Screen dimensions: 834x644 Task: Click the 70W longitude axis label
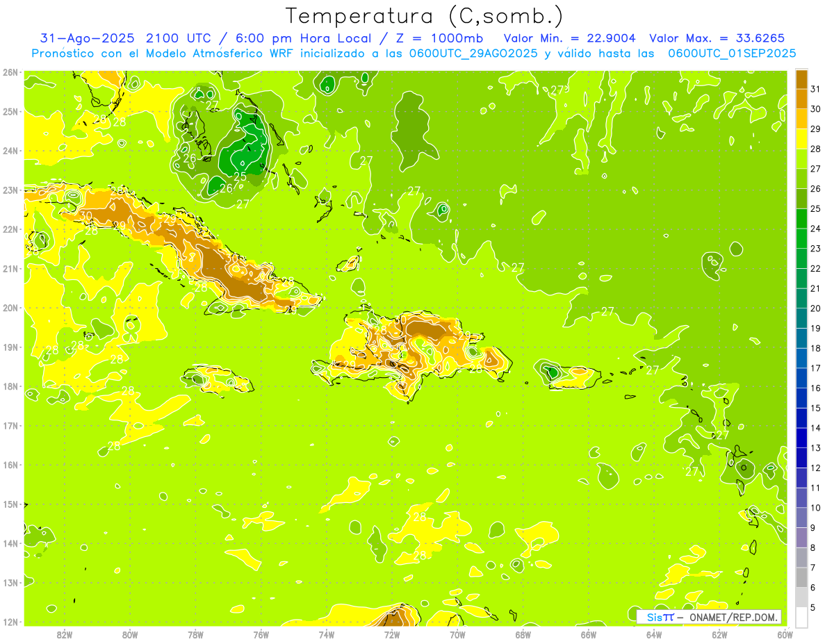[x=457, y=634]
